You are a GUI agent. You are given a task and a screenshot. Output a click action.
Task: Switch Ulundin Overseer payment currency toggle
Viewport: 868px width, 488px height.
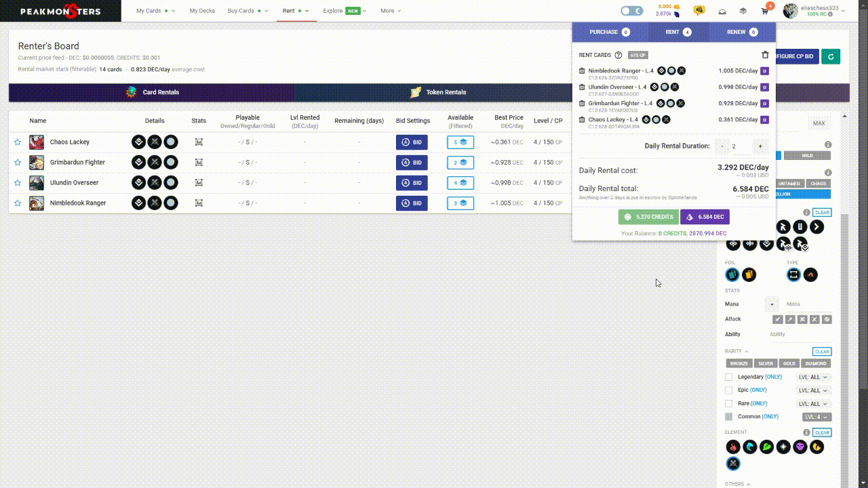pyautogui.click(x=764, y=87)
